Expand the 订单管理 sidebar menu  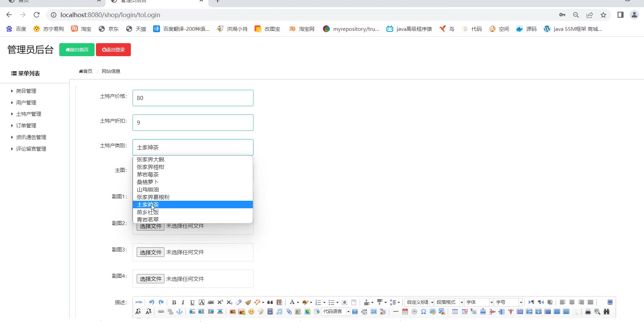(26, 125)
